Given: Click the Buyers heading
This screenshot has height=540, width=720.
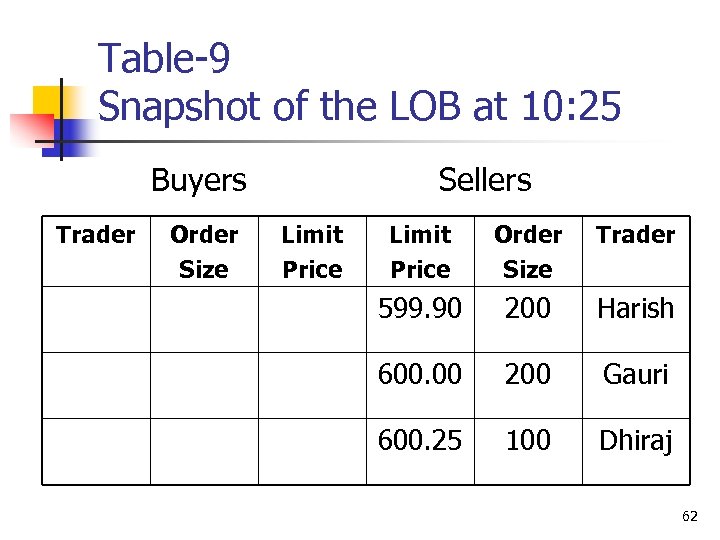Looking at the screenshot, I should pyautogui.click(x=198, y=180).
